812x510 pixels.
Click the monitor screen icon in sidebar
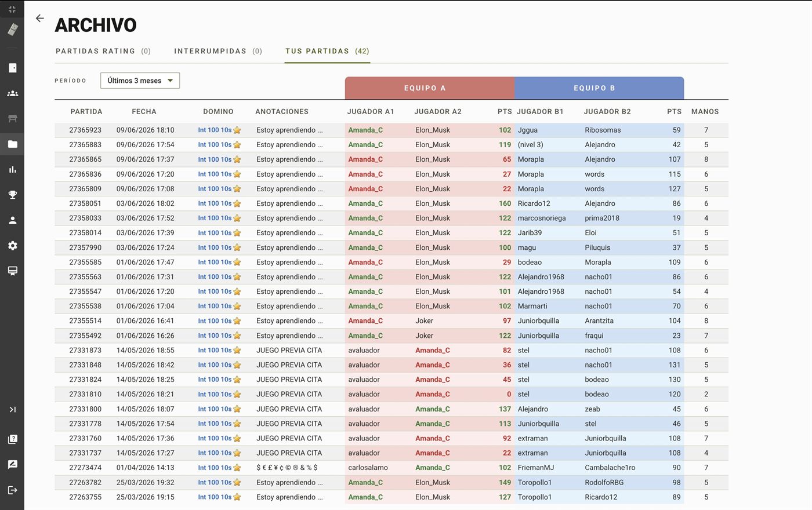12,271
